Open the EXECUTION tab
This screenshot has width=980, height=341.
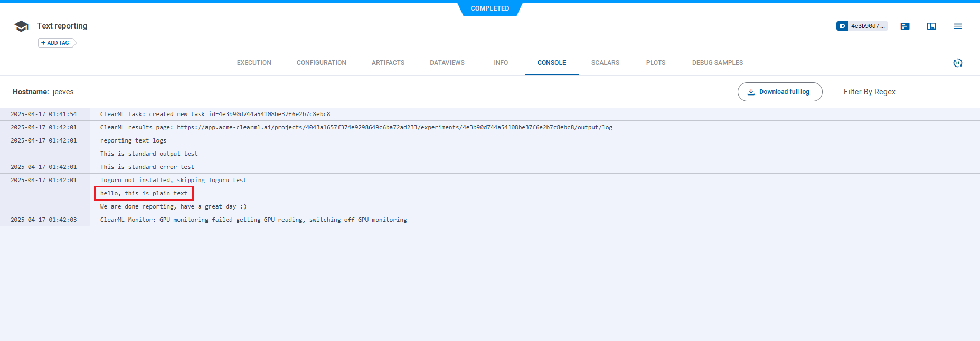click(254, 63)
